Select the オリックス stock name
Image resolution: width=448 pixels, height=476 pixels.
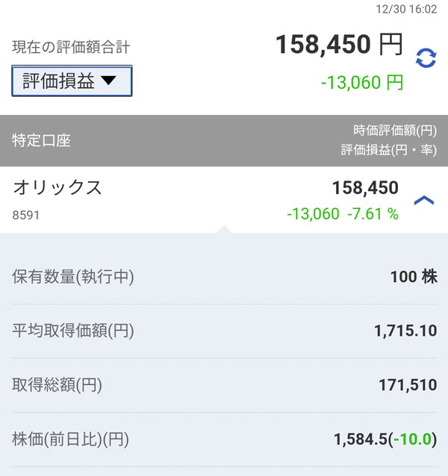click(57, 188)
